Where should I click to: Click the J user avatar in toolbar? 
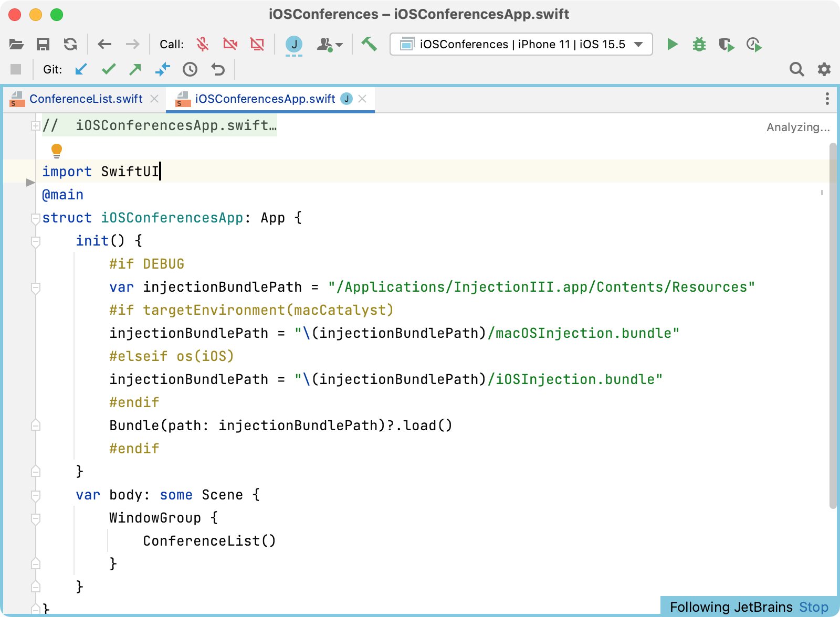click(294, 44)
